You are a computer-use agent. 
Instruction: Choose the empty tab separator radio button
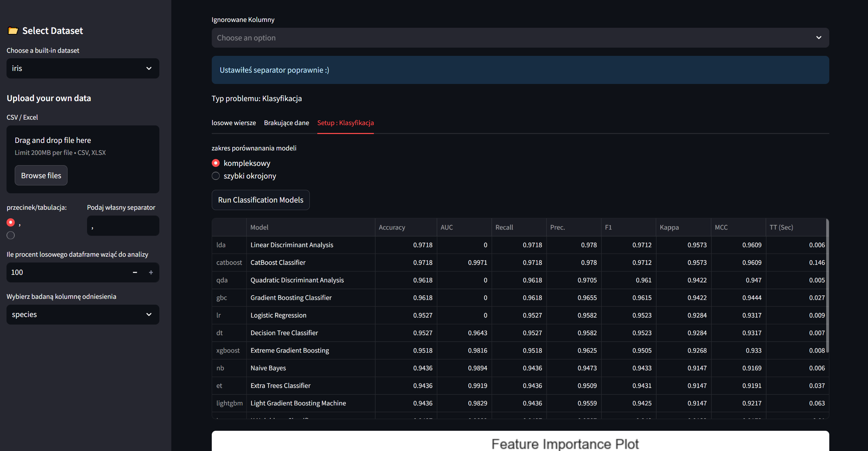coord(11,235)
